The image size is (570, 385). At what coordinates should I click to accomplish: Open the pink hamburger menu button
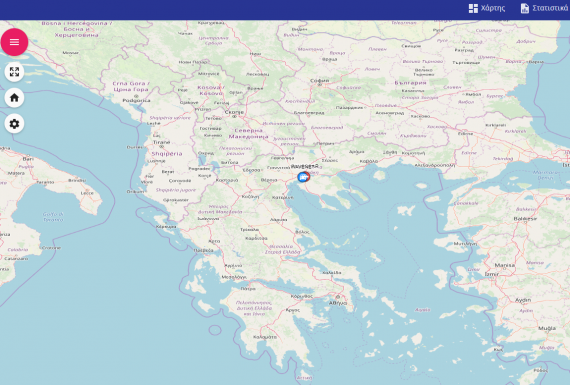[15, 42]
